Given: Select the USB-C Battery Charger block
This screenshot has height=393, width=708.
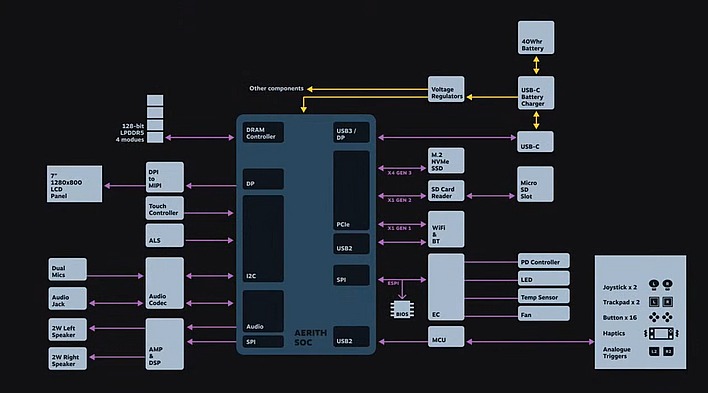Looking at the screenshot, I should tap(536, 93).
